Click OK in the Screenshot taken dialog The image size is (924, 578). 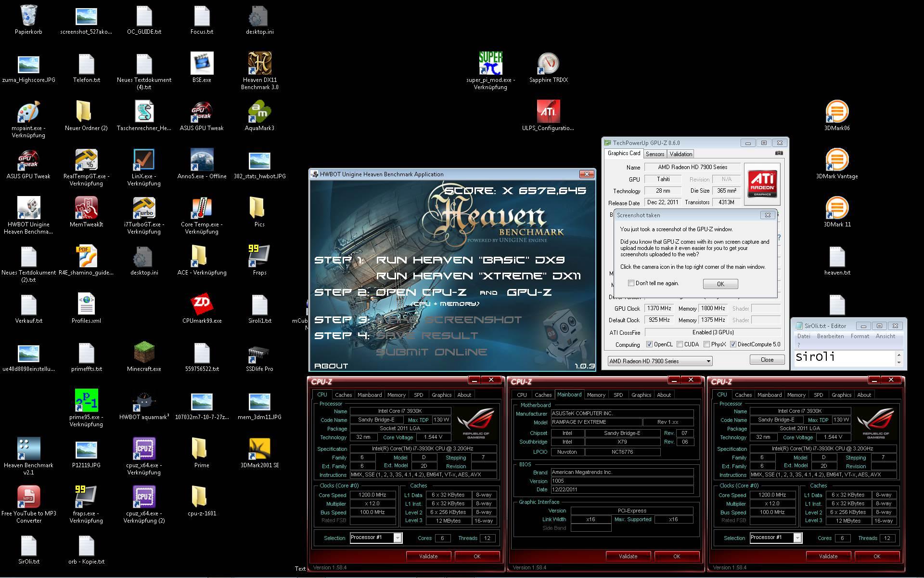point(720,284)
